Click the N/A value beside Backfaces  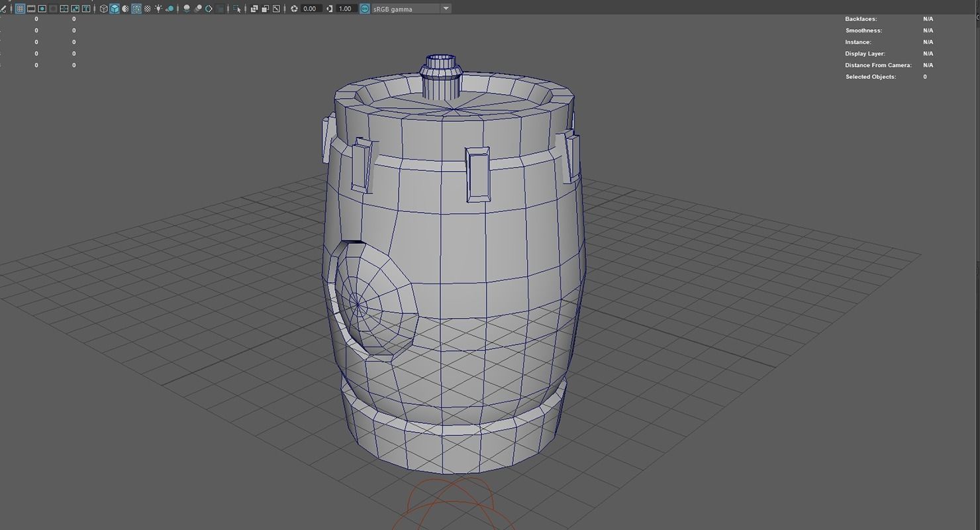(x=928, y=19)
